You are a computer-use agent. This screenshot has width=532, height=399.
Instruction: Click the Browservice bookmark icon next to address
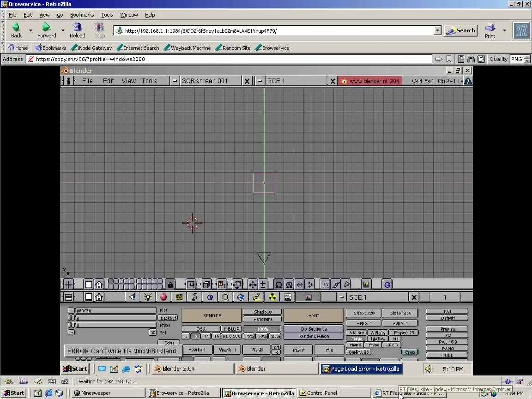(x=449, y=59)
